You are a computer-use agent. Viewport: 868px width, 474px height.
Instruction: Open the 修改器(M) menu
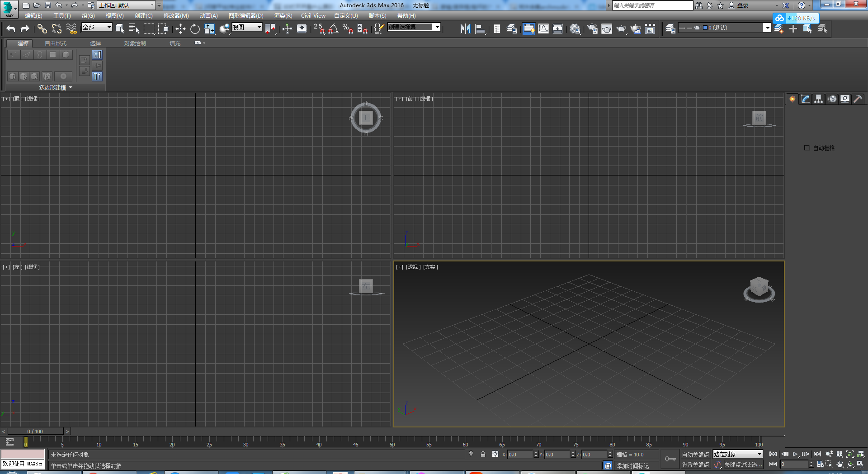click(x=176, y=16)
